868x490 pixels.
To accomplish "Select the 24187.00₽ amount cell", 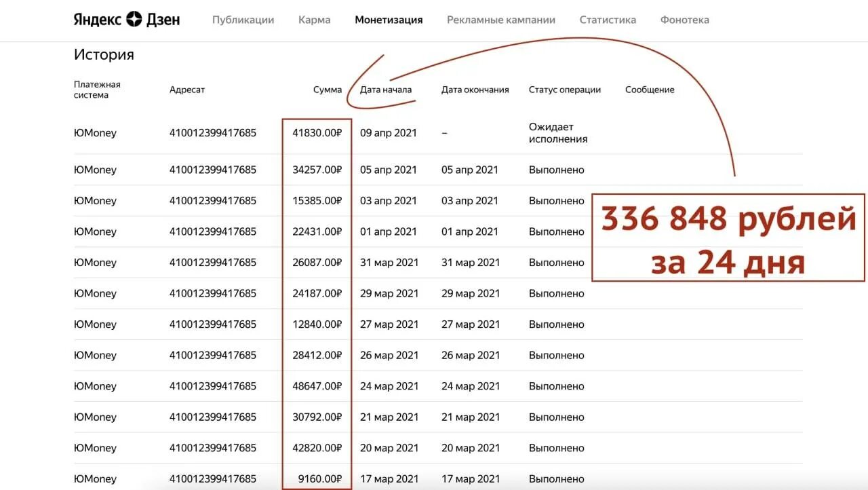I will click(x=317, y=293).
